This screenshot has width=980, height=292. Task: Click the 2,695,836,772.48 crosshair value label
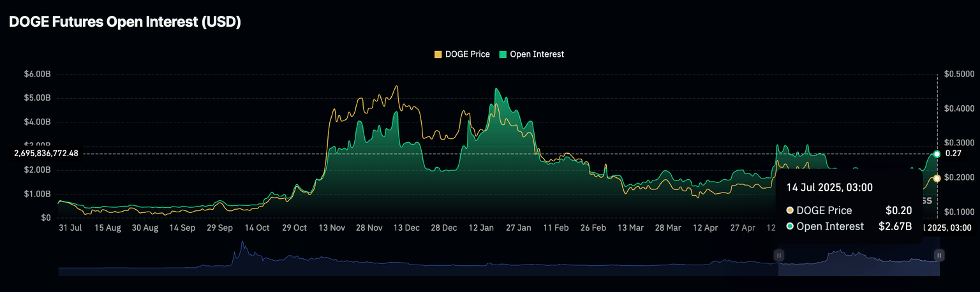tap(46, 153)
